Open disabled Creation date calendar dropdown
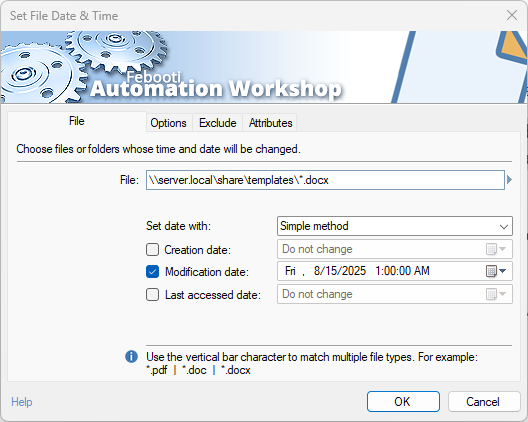The height and width of the screenshot is (422, 528). (x=496, y=249)
